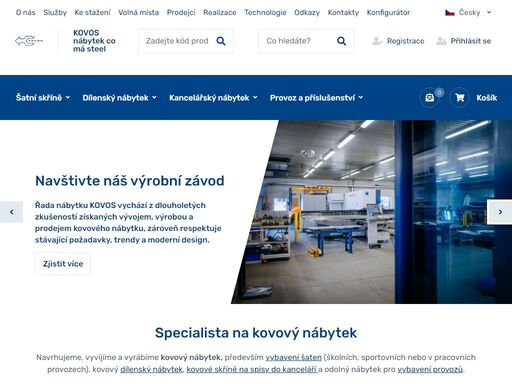
Task: Expand the Dílenský nábytek menu
Action: coord(119,98)
